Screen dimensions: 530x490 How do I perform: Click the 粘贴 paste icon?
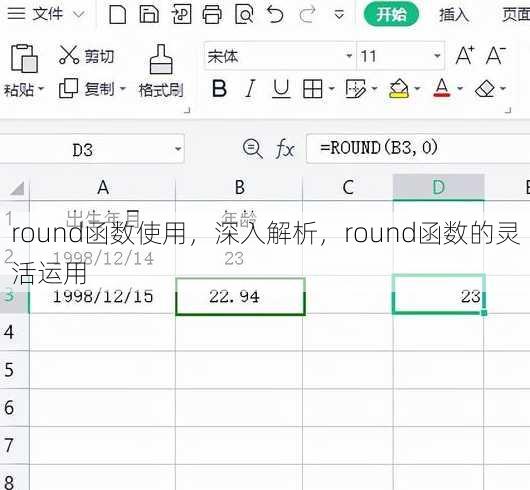point(24,58)
